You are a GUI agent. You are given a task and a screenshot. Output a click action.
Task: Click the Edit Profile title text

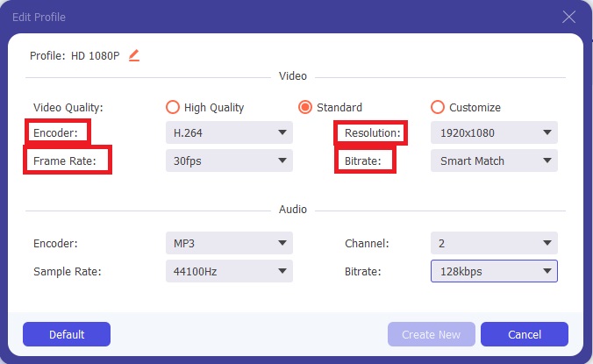[39, 18]
